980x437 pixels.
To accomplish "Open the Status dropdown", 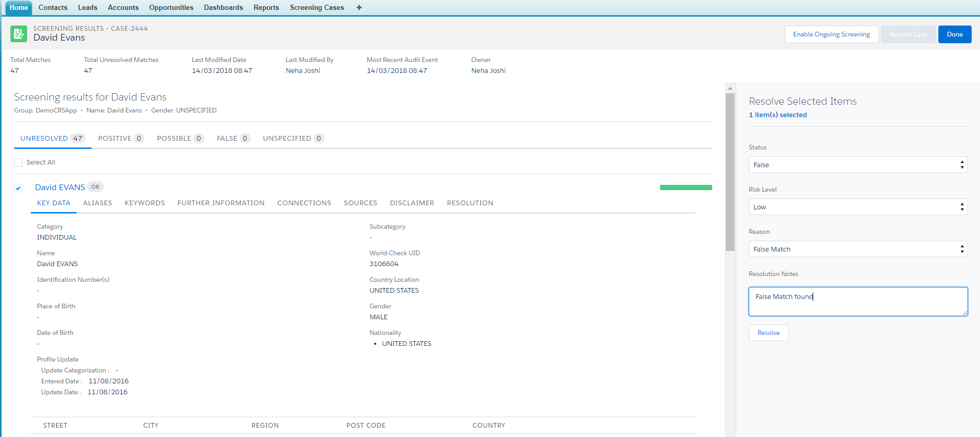I will point(858,165).
